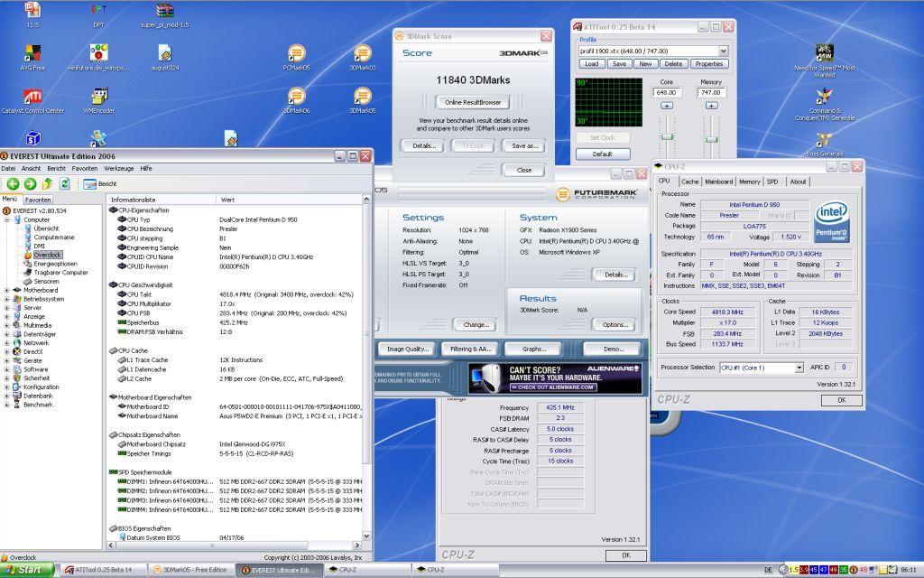The height and width of the screenshot is (578, 924).
Task: Open Need for Speed Most Wanted shortcut
Action: click(x=825, y=61)
